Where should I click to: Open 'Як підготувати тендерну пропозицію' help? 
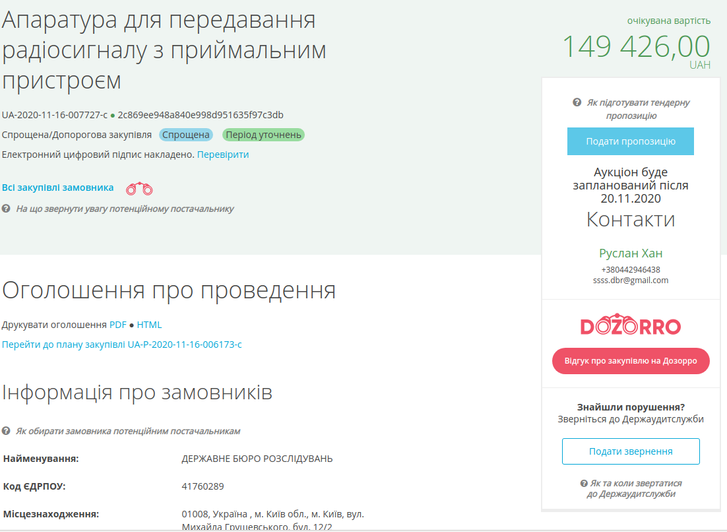[x=638, y=109]
